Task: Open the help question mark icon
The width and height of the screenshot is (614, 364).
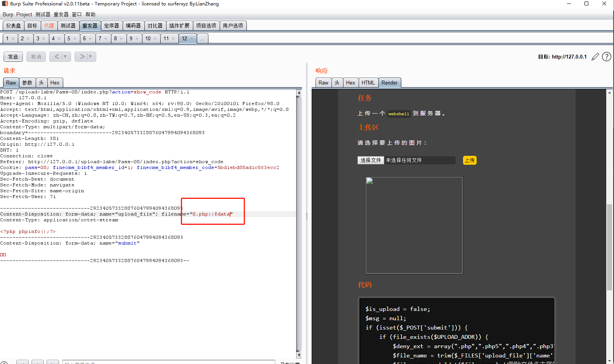Action: 607,57
